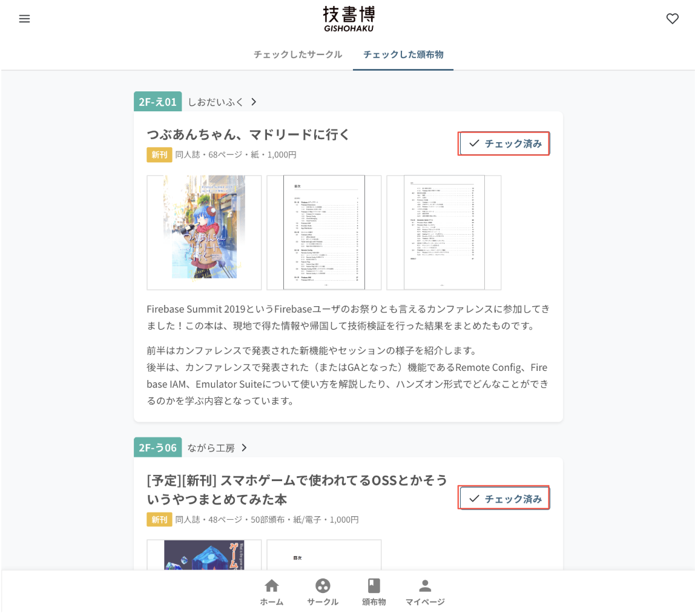Expand ながら工房 circle chevron
Image resolution: width=695 pixels, height=616 pixels.
244,448
